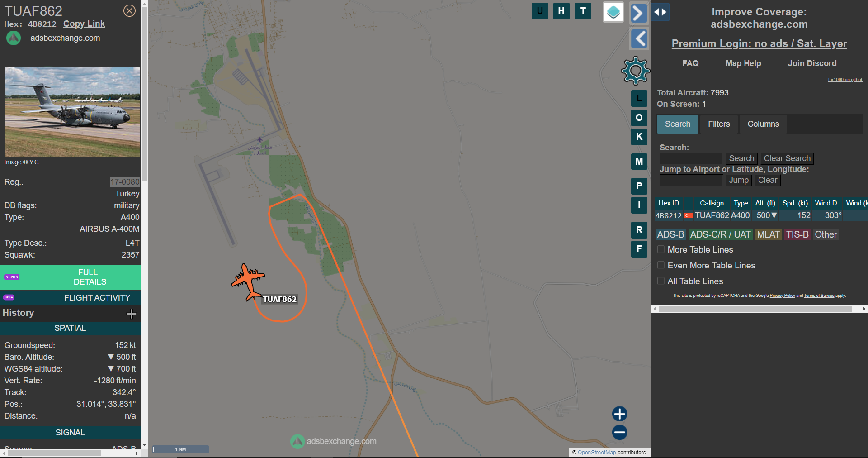This screenshot has height=458, width=868.
Task: Select the TUAF862 aircraft icon on map
Action: 248,281
